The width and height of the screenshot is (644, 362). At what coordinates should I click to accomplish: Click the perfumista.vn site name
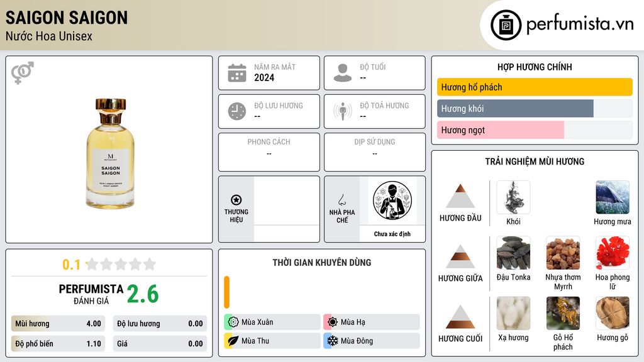[x=580, y=24]
